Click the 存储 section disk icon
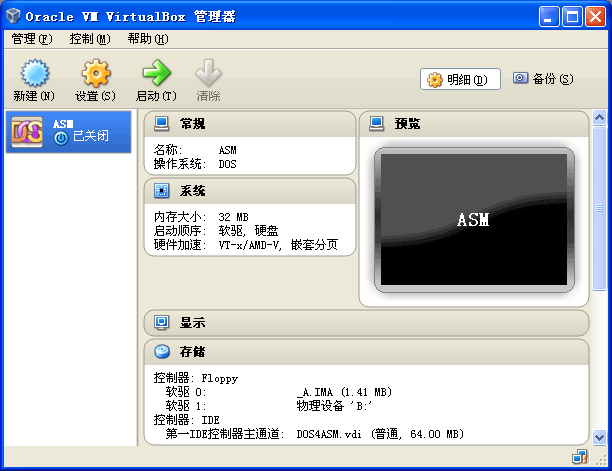Viewport: 612px width, 471px height. [x=162, y=352]
